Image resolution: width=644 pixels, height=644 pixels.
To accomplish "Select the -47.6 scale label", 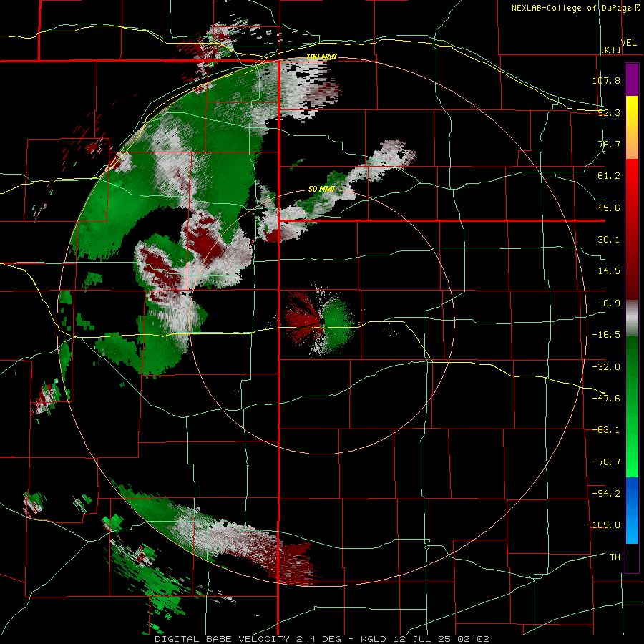I will (606, 399).
